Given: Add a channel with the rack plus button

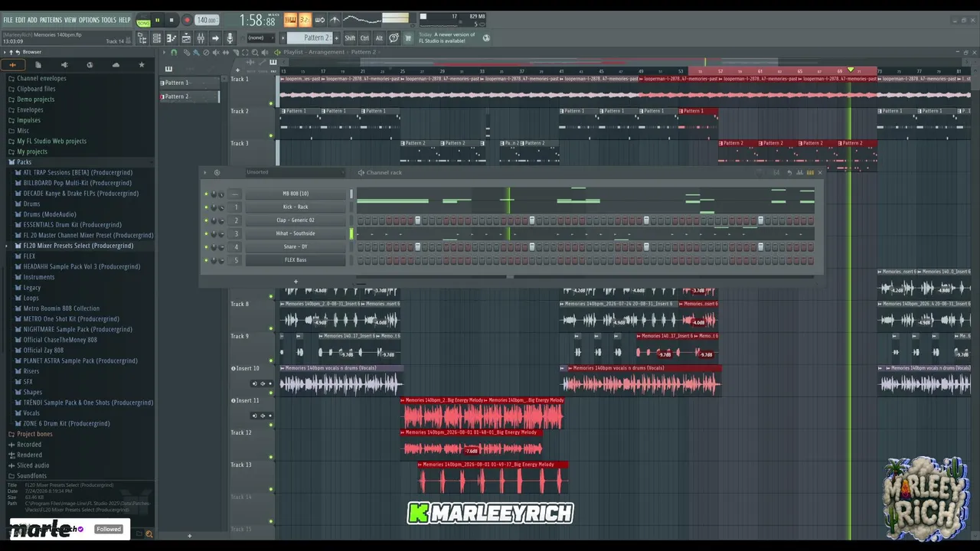Looking at the screenshot, I should coord(296,282).
